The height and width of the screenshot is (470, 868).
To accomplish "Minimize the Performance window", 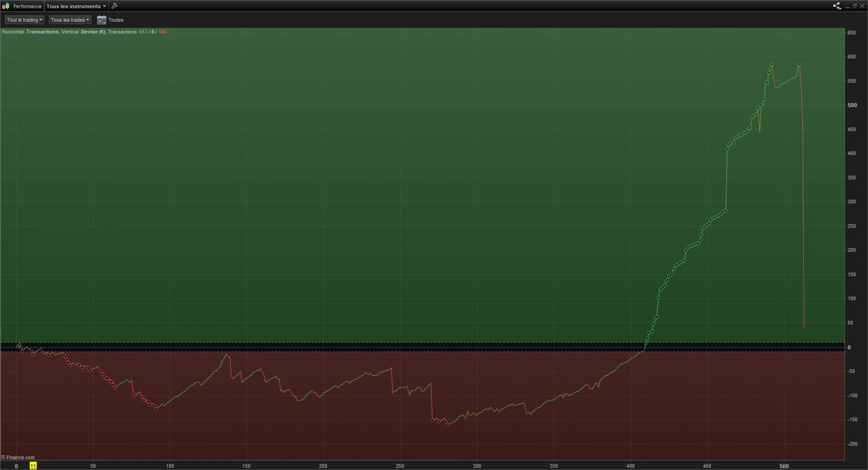I will [x=848, y=6].
